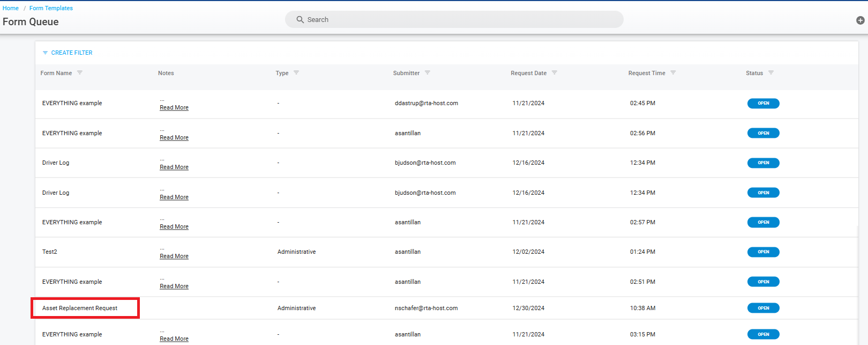Click OPEN badge on the 02:45 PM row
Image resolution: width=868 pixels, height=345 pixels.
pos(763,103)
